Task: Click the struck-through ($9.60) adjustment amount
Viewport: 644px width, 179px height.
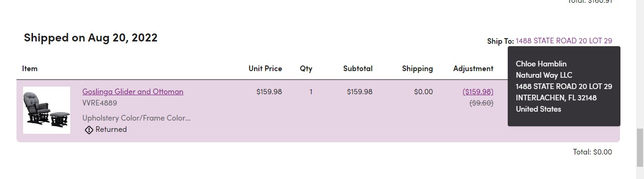Action: point(481,103)
